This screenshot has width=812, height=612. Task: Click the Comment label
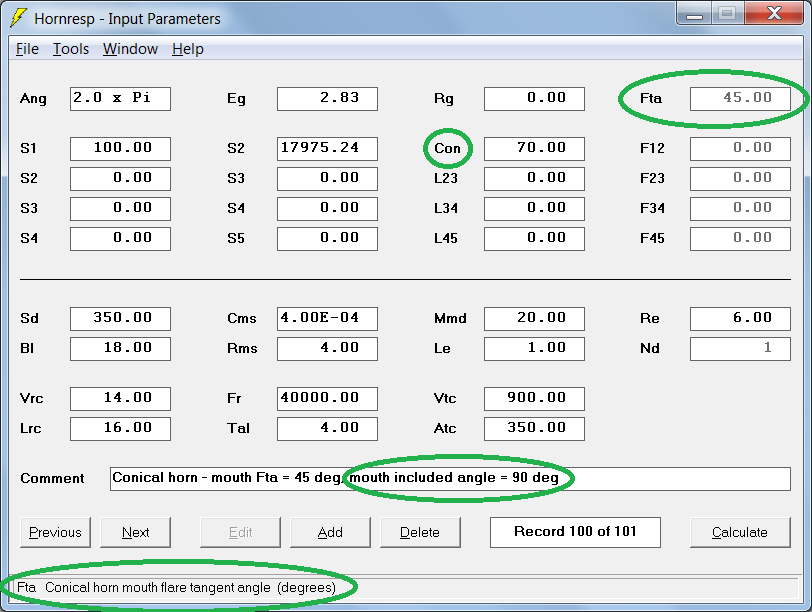point(52,478)
